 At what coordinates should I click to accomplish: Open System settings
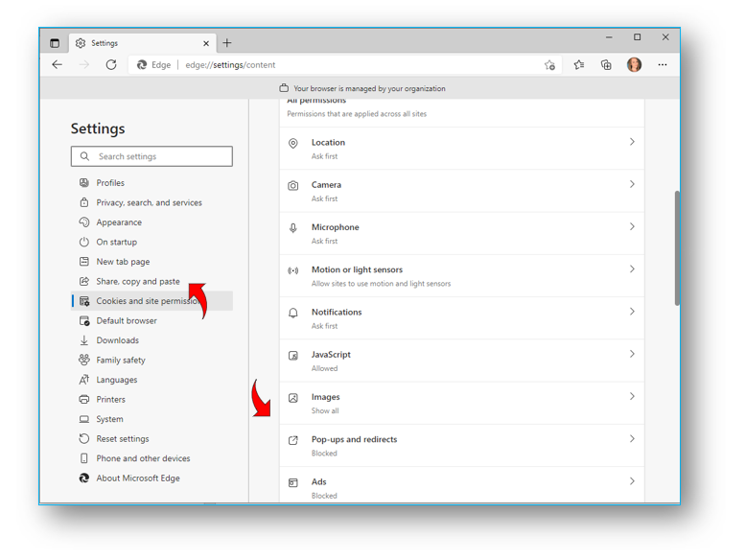(151, 419)
